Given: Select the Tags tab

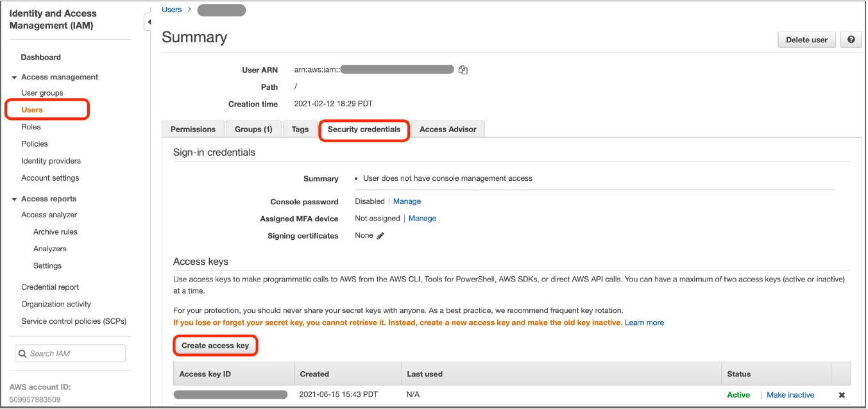Looking at the screenshot, I should pyautogui.click(x=300, y=129).
